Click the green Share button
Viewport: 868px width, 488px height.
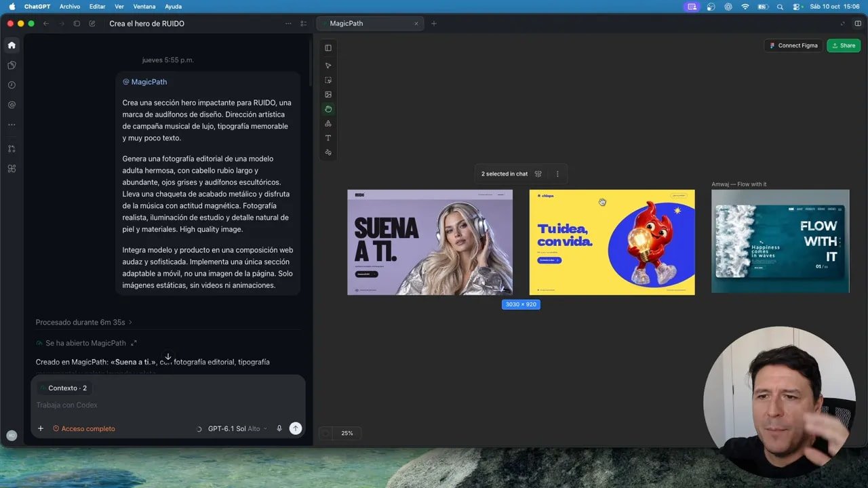pos(844,45)
